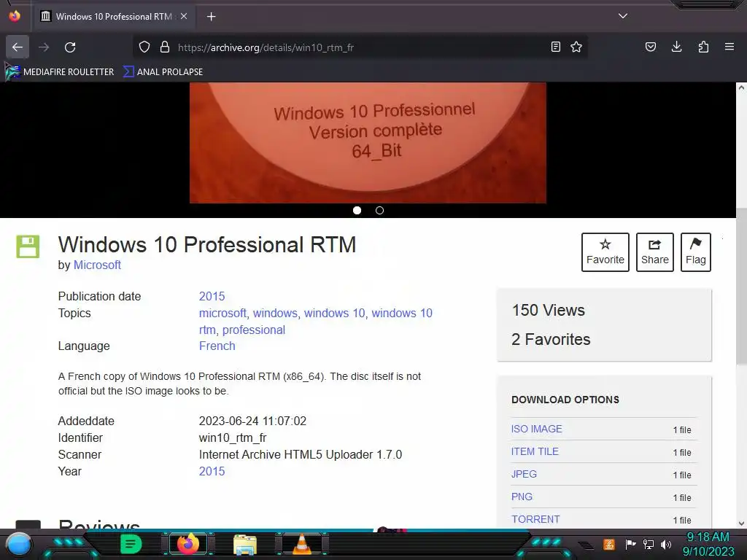Open the Start orb button
747x560 pixels.
click(20, 544)
